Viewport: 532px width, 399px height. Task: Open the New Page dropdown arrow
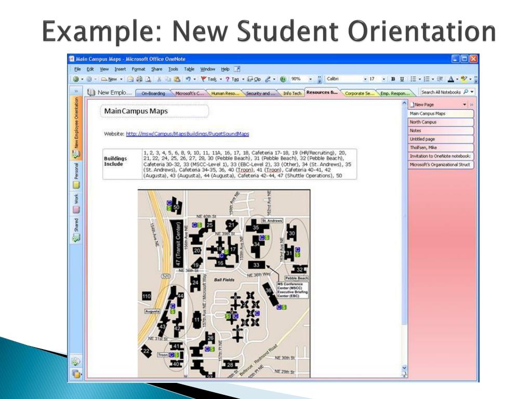tap(464, 104)
